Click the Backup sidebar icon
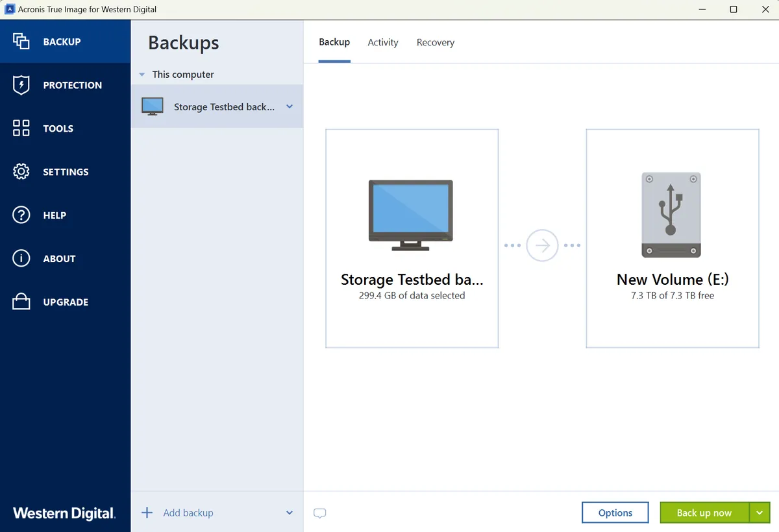 (x=21, y=42)
